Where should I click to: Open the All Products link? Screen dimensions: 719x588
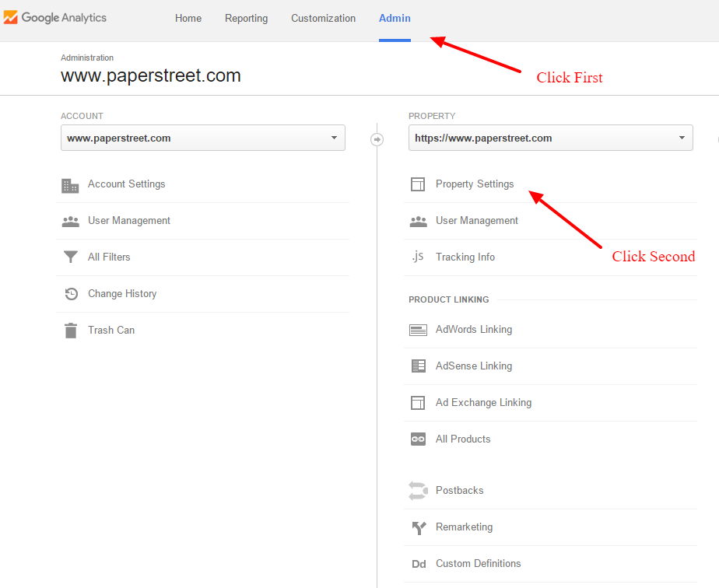[463, 439]
